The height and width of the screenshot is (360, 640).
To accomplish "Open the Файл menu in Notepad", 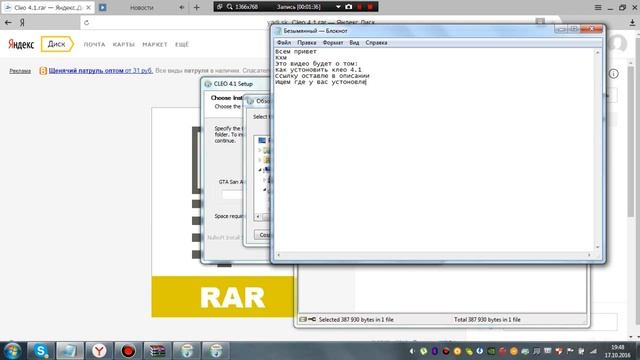I will [284, 42].
